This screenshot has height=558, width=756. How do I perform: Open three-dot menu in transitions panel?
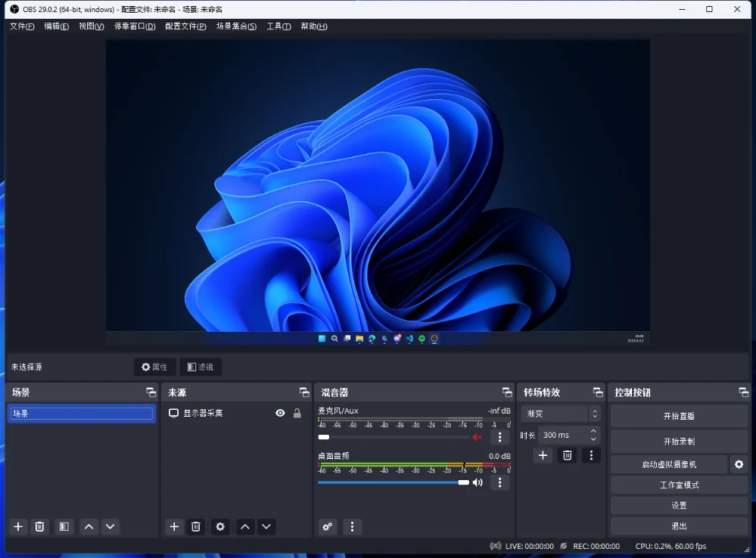[591, 455]
